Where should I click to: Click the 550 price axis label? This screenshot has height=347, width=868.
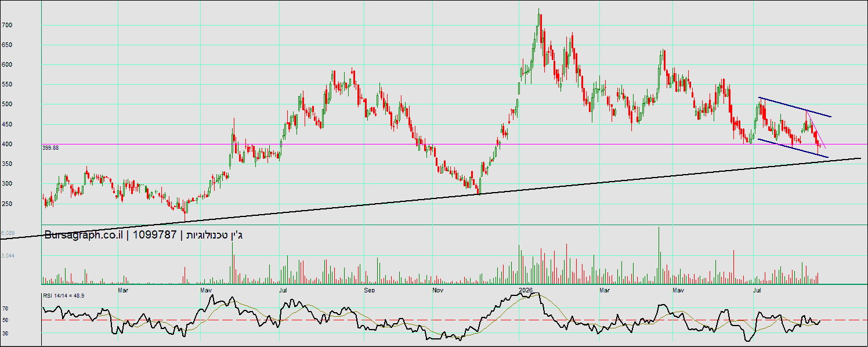pos(7,85)
